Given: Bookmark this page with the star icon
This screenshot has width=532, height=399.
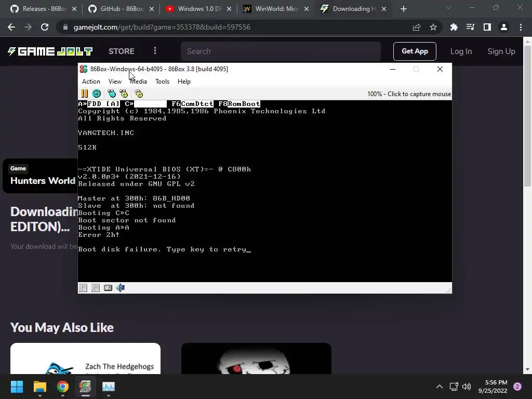Looking at the screenshot, I should point(433,27).
